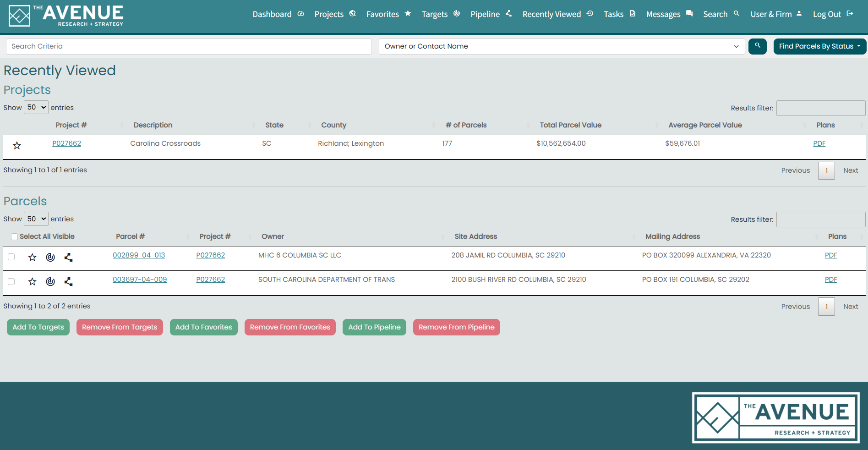Screen dimensions: 868x450
Task: Sort projects by Total Parcel Value
Action: click(x=570, y=125)
